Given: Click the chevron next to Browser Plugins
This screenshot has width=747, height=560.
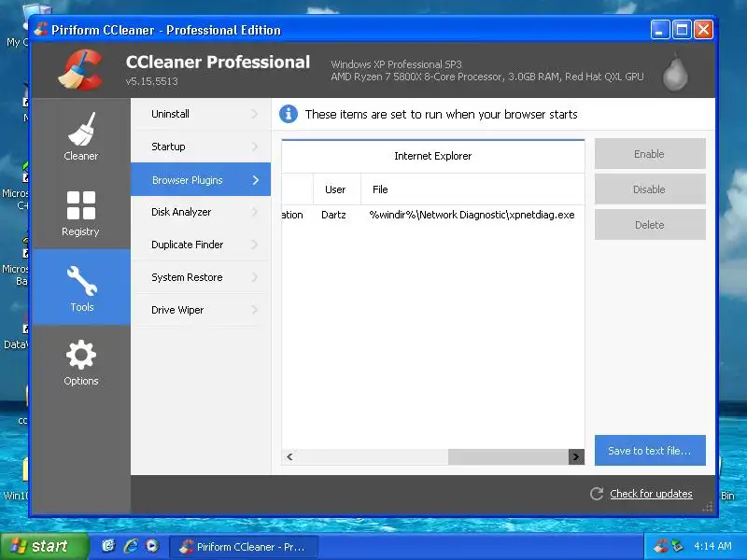Looking at the screenshot, I should (x=256, y=180).
